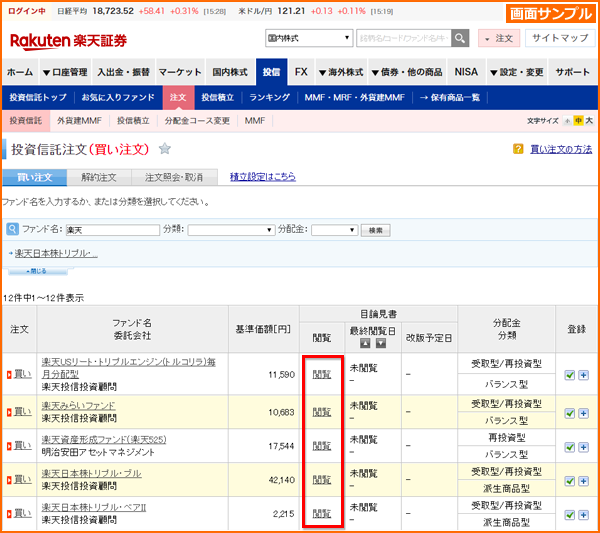Sort last viewed date ascending arrow
The width and height of the screenshot is (600, 533).
point(365,343)
